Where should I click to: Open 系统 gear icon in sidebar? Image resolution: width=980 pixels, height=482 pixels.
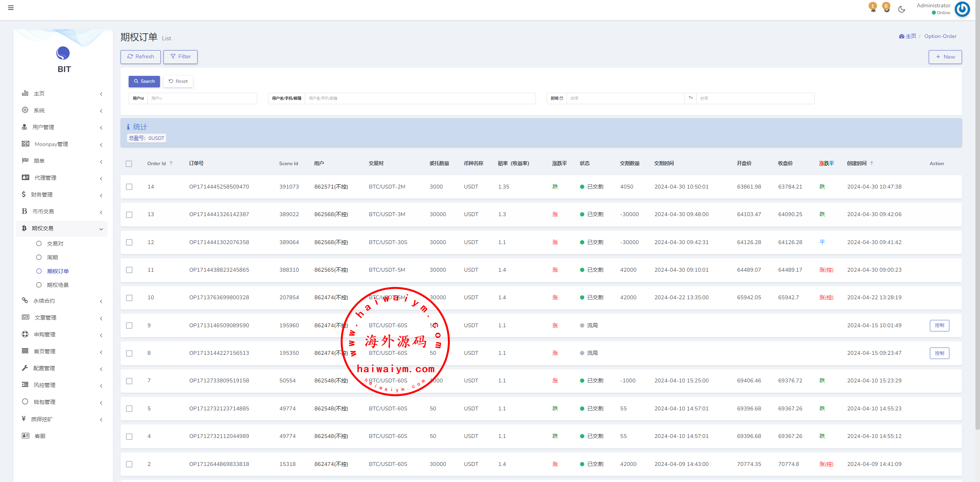[x=25, y=110]
